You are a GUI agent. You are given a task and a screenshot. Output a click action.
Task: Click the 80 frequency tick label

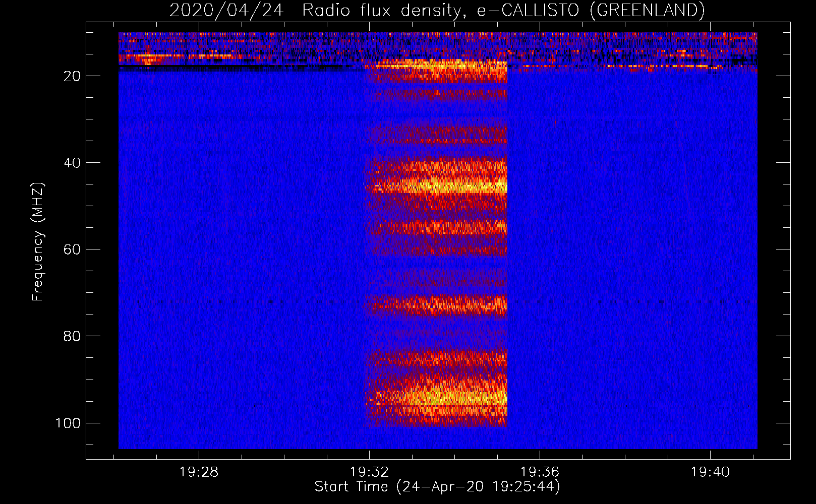(72, 336)
